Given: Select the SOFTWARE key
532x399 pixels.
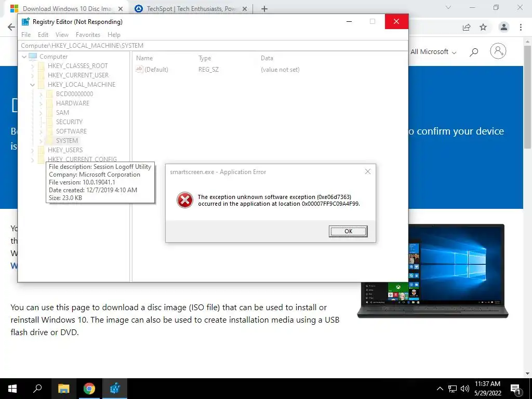Looking at the screenshot, I should 71,131.
